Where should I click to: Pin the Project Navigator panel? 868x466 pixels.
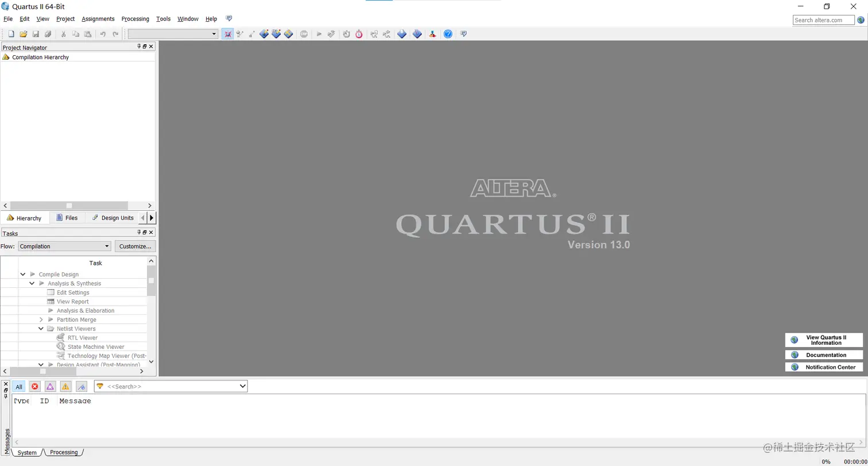139,47
